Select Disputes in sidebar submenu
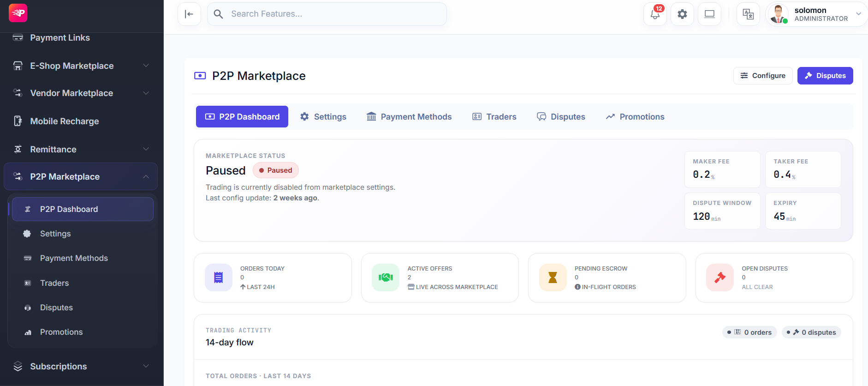Viewport: 868px width, 386px height. click(x=83, y=308)
